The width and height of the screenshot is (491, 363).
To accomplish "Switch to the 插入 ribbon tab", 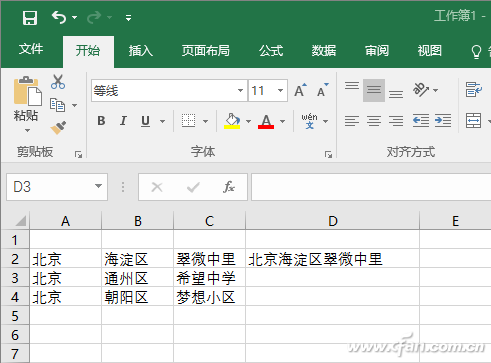I will click(141, 51).
